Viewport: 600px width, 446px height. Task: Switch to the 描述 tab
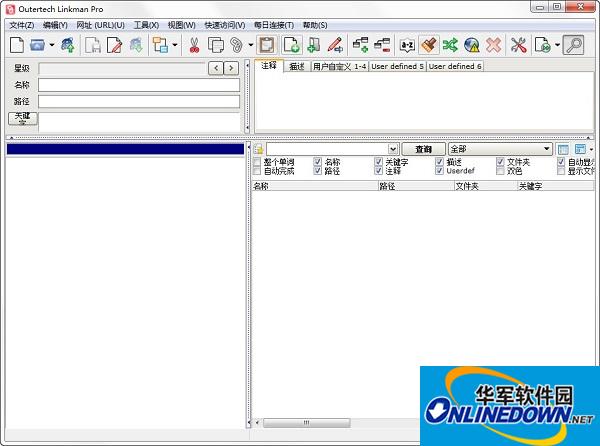tap(296, 67)
